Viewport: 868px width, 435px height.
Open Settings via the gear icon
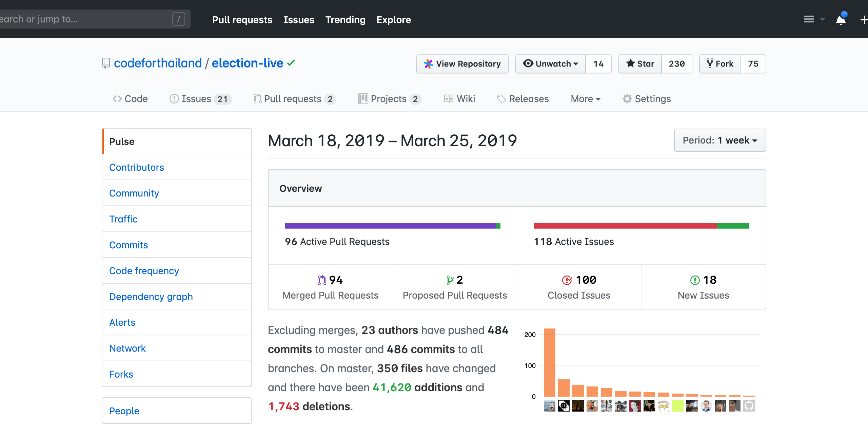[x=627, y=99]
